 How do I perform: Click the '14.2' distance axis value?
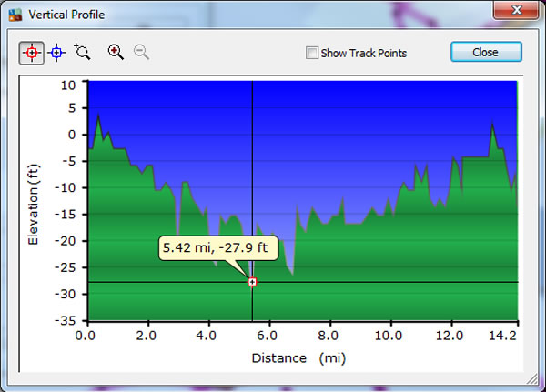pyautogui.click(x=502, y=336)
